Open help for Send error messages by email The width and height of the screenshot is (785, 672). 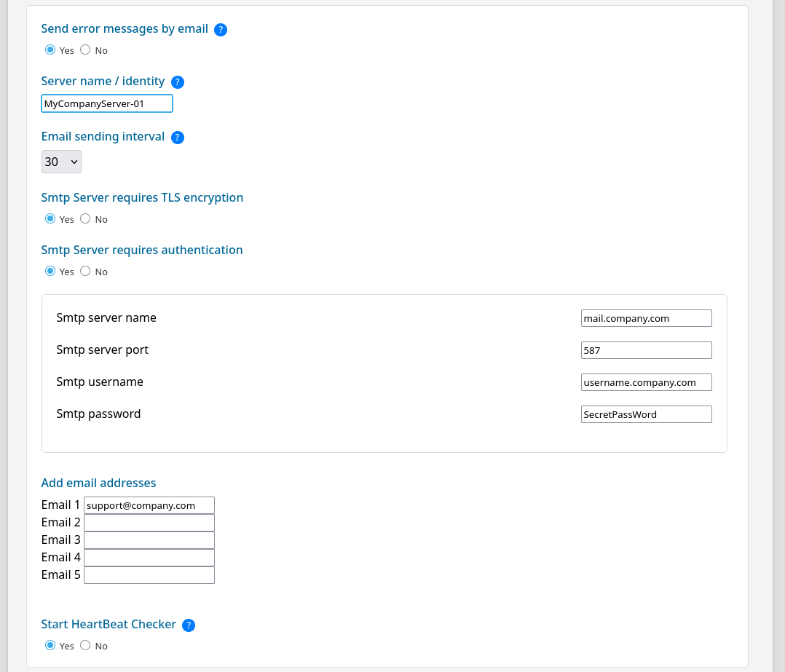coord(220,30)
